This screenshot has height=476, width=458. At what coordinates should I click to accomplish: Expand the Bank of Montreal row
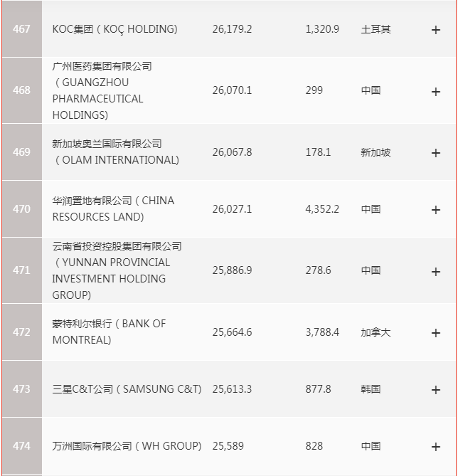click(x=436, y=333)
